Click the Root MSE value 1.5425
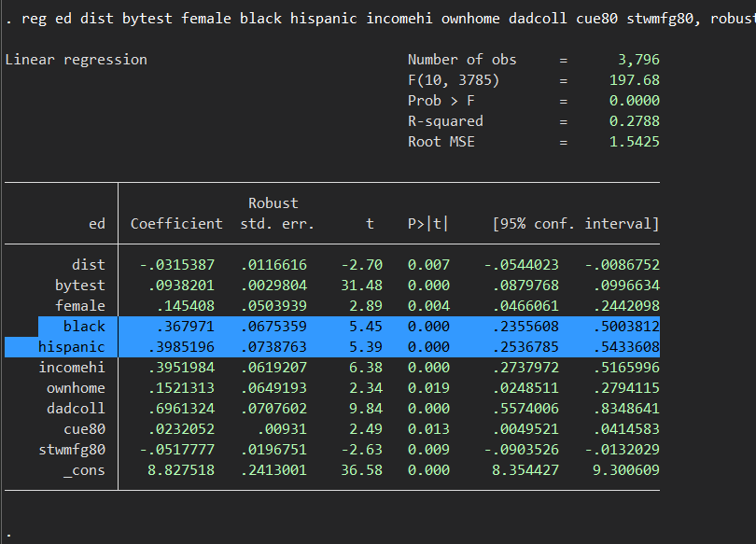756x544 pixels. (x=635, y=142)
